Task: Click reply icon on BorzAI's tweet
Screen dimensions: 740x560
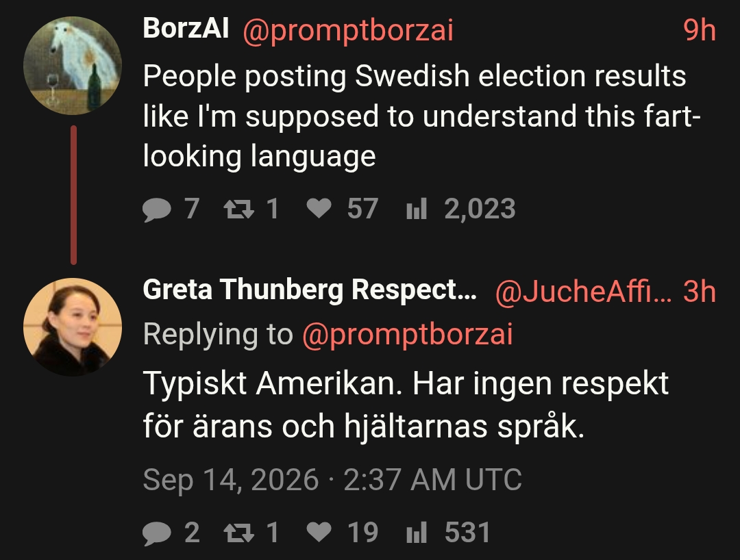Action: [x=157, y=209]
